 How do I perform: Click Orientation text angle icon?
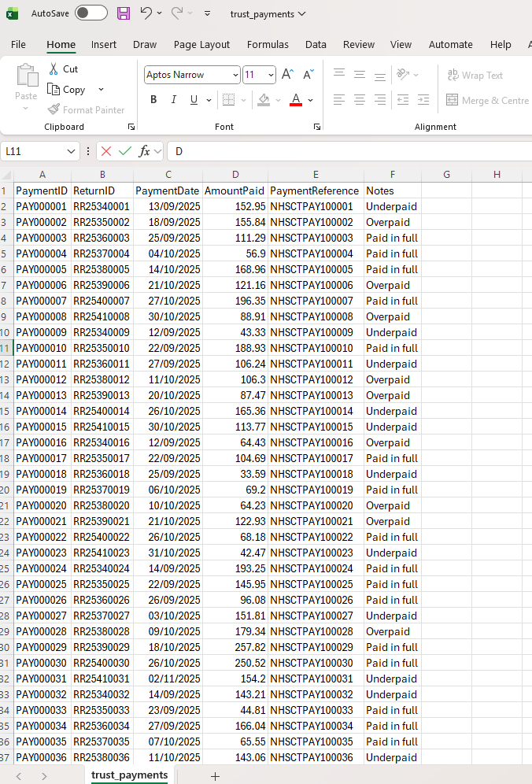[x=402, y=75]
